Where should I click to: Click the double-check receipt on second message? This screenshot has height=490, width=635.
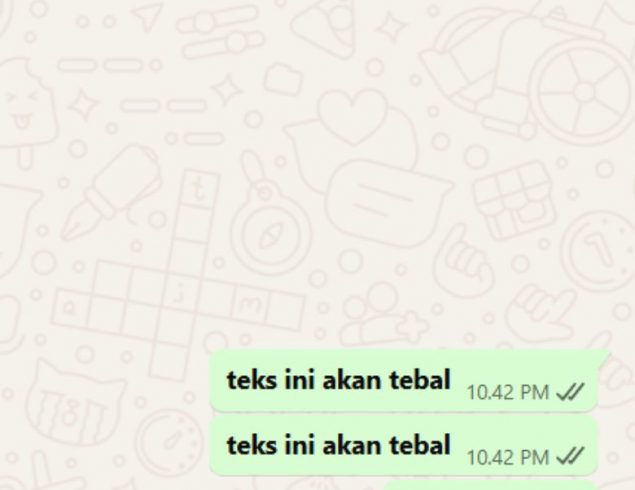tap(570, 457)
